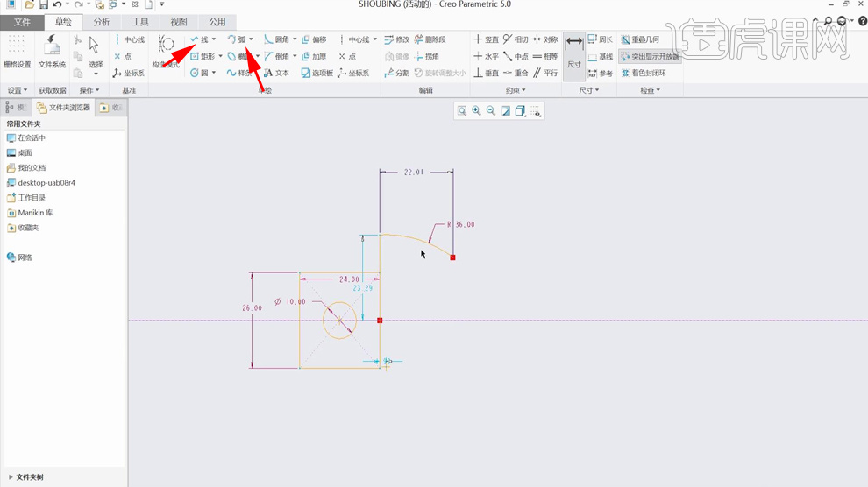The image size is (868, 487).
Task: Select the 矩形 rectangle tool
Action: point(203,56)
